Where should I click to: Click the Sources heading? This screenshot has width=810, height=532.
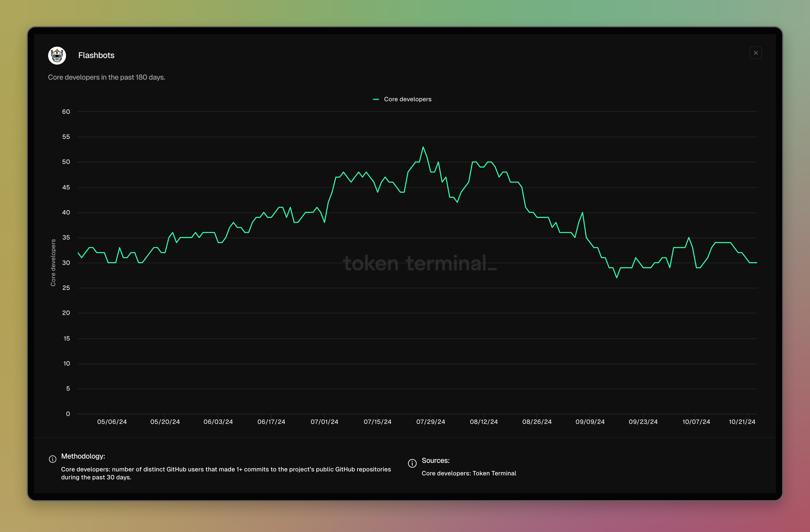point(436,461)
